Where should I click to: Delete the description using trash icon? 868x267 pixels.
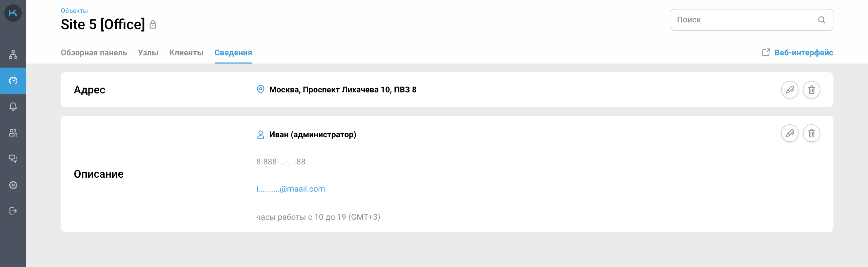[x=811, y=133]
